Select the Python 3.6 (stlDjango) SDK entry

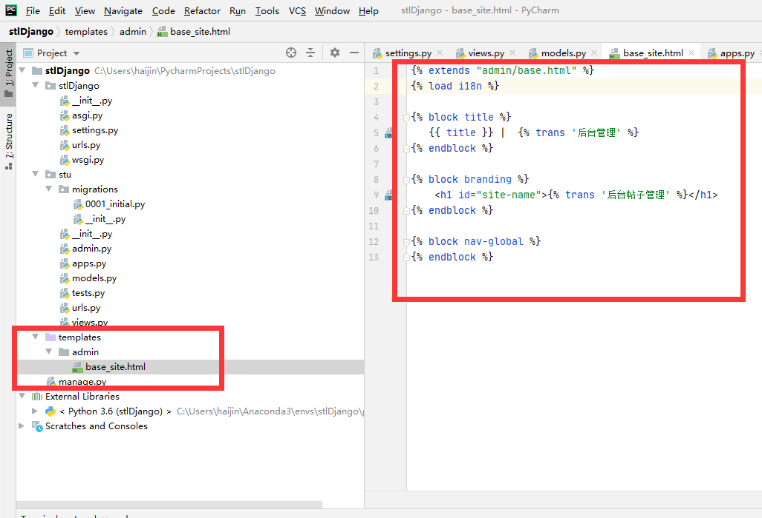pos(115,411)
